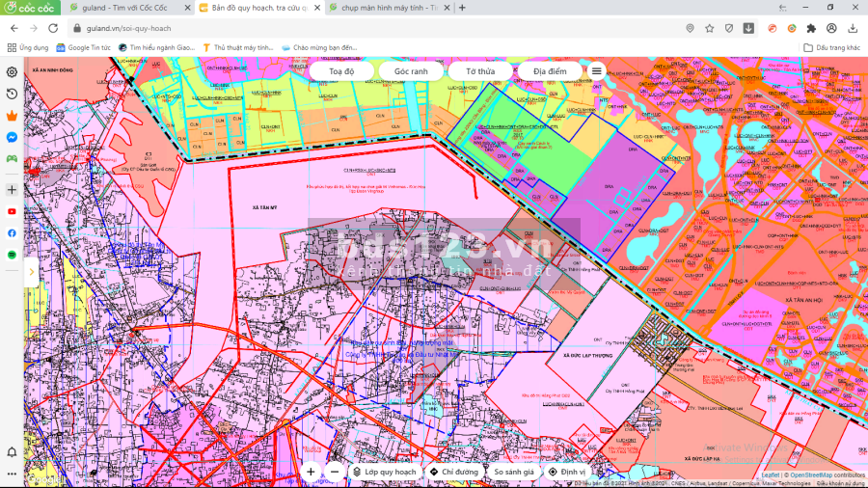Open Spotify from the sidebar
The image size is (868, 488).
click(x=12, y=255)
